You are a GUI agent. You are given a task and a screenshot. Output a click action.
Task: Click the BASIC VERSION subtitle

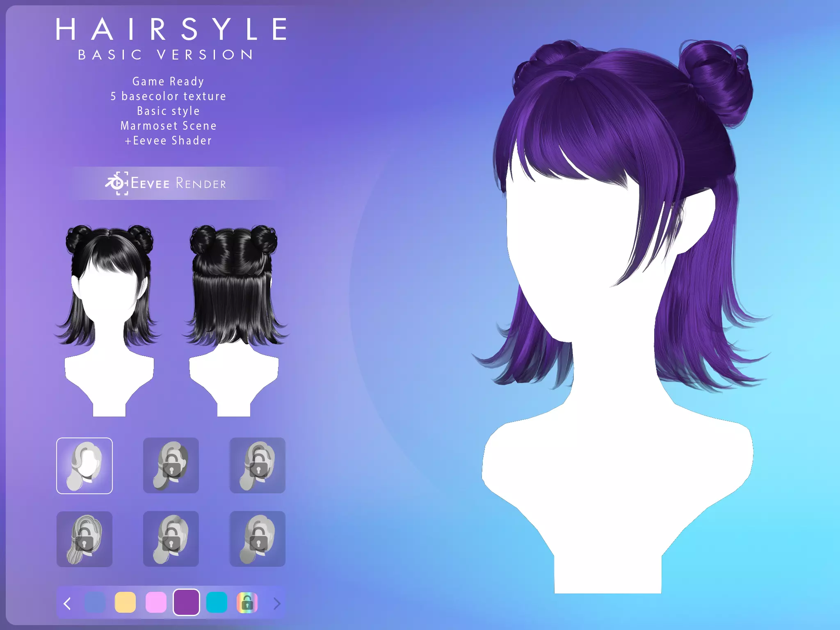[x=166, y=55]
